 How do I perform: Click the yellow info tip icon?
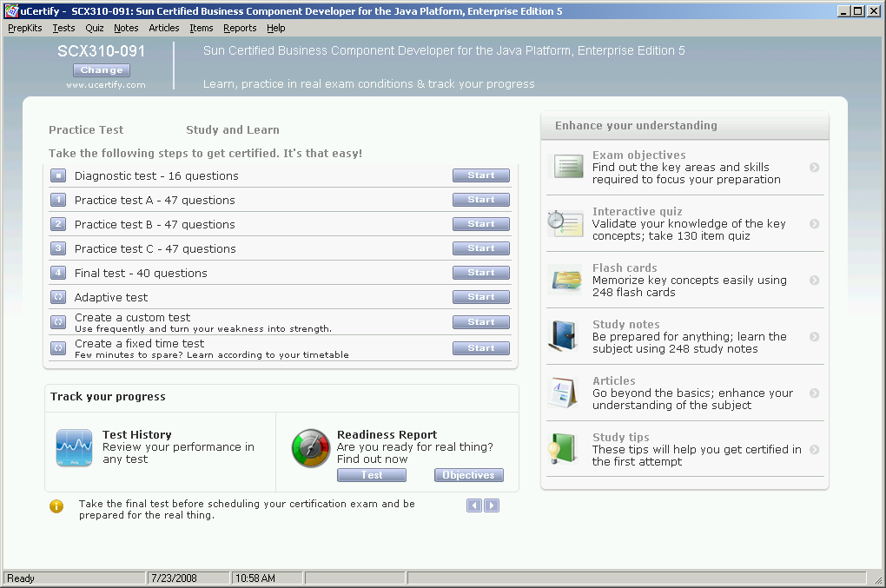(x=56, y=506)
